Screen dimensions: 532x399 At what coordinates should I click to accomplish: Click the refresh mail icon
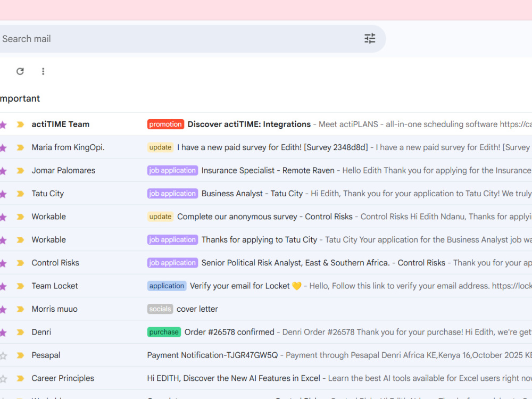[x=20, y=71]
